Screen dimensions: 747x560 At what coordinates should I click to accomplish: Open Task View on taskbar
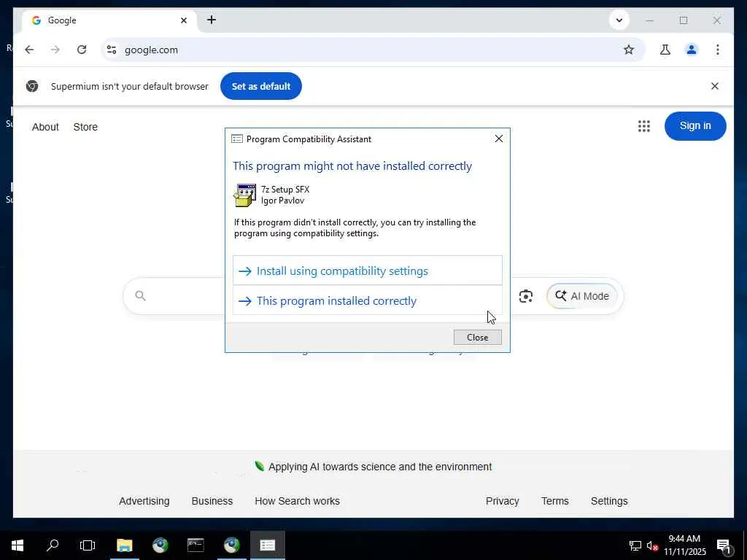tap(88, 545)
